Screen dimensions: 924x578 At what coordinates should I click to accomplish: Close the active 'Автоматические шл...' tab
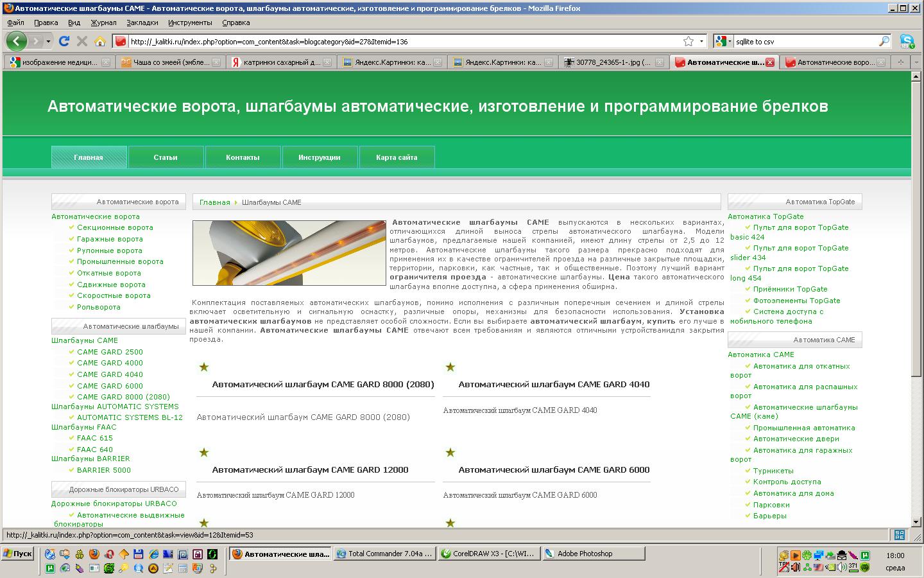(770, 62)
